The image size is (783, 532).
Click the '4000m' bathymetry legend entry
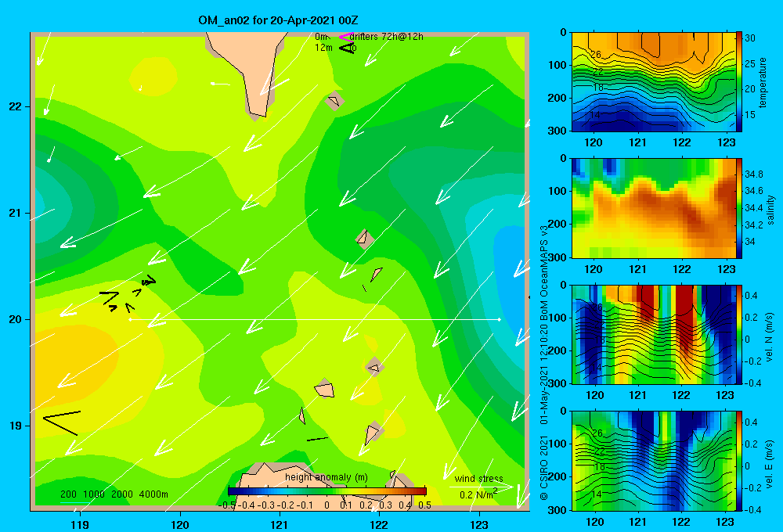(x=153, y=494)
